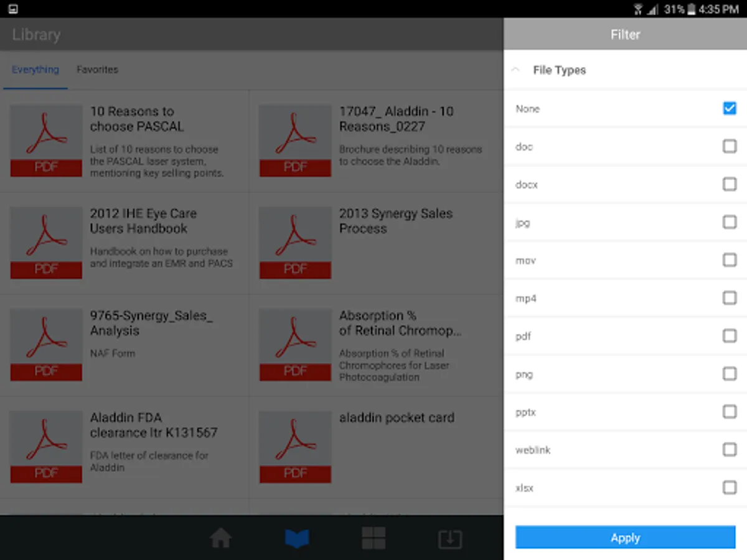Viewport: 747px width, 560px height.
Task: Check the doc file type checkbox
Action: pyautogui.click(x=730, y=146)
